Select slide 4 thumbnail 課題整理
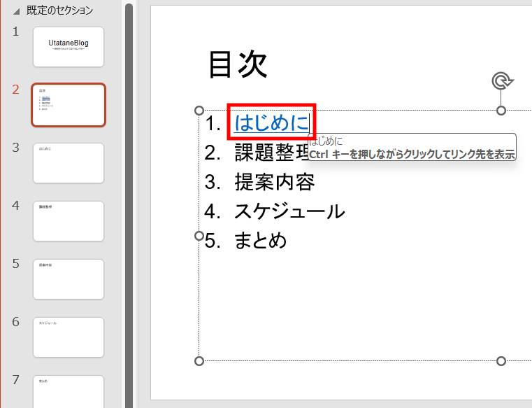Viewport: 532px width, 408px height. point(69,221)
